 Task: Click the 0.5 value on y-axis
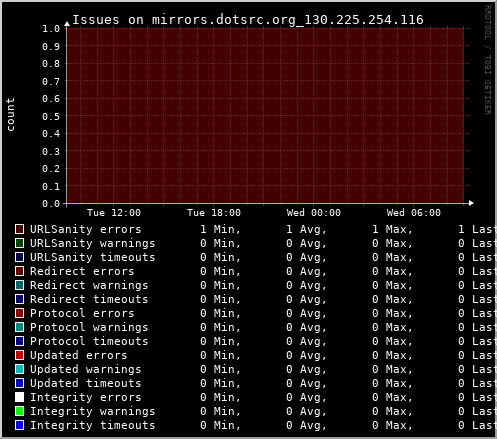click(51, 116)
